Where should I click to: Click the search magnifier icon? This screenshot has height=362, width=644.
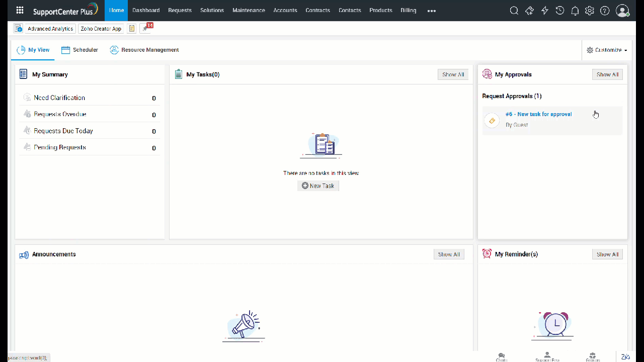514,11
